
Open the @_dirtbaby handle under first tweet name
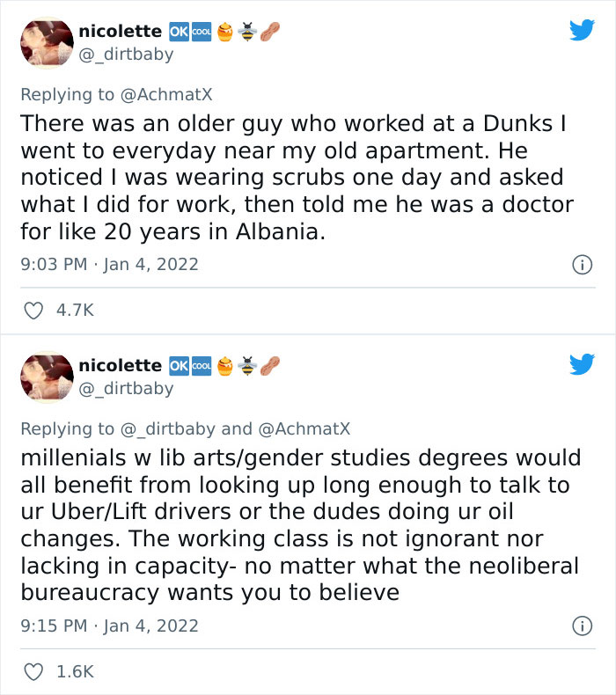coord(126,54)
